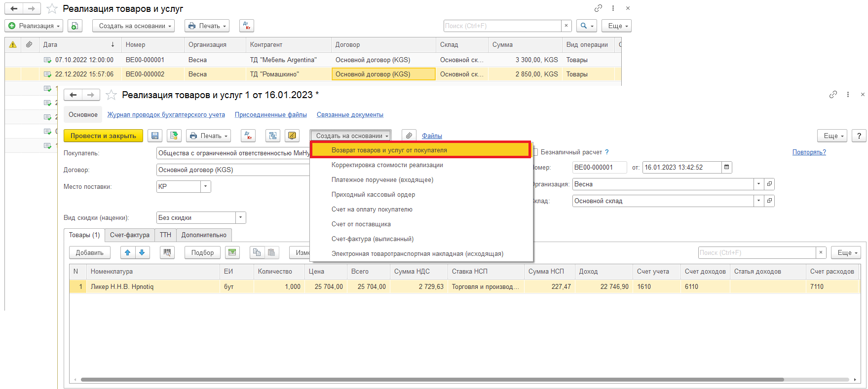Click copy document icon in list window toolbar
The image size is (868, 389).
click(x=75, y=26)
